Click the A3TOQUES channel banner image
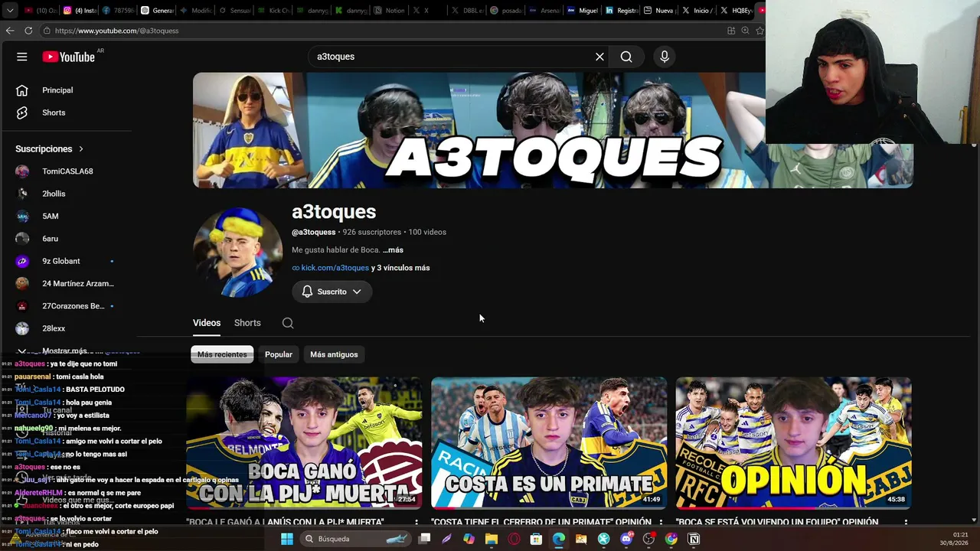The width and height of the screenshot is (980, 551). point(553,130)
